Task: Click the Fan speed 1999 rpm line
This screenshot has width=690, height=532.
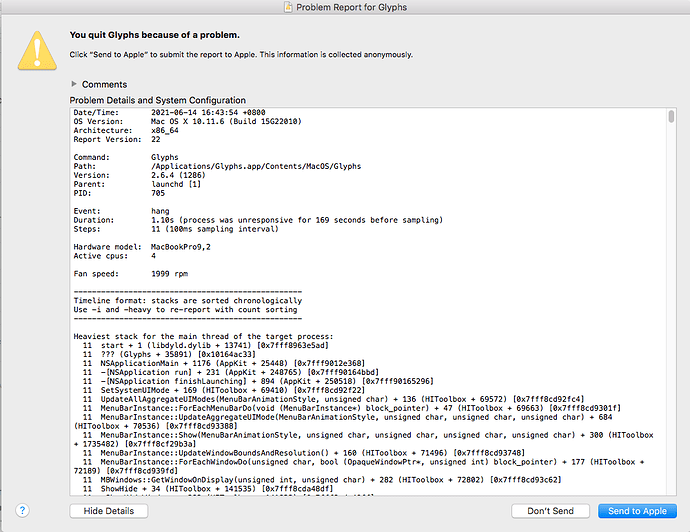Action: [x=131, y=274]
